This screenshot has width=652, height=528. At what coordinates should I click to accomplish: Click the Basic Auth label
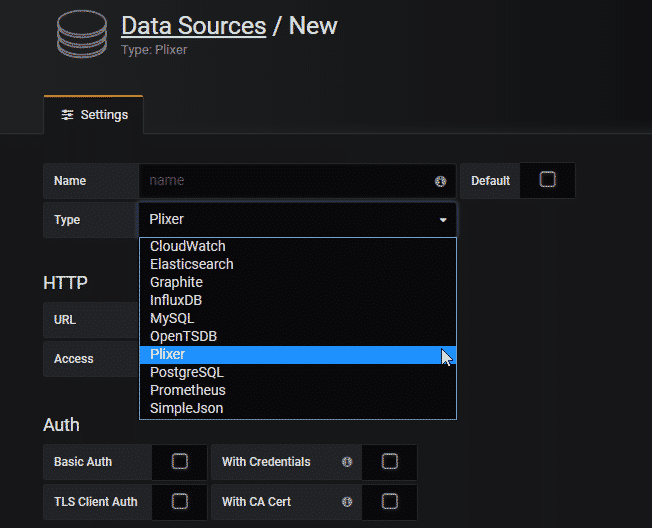[x=83, y=462]
